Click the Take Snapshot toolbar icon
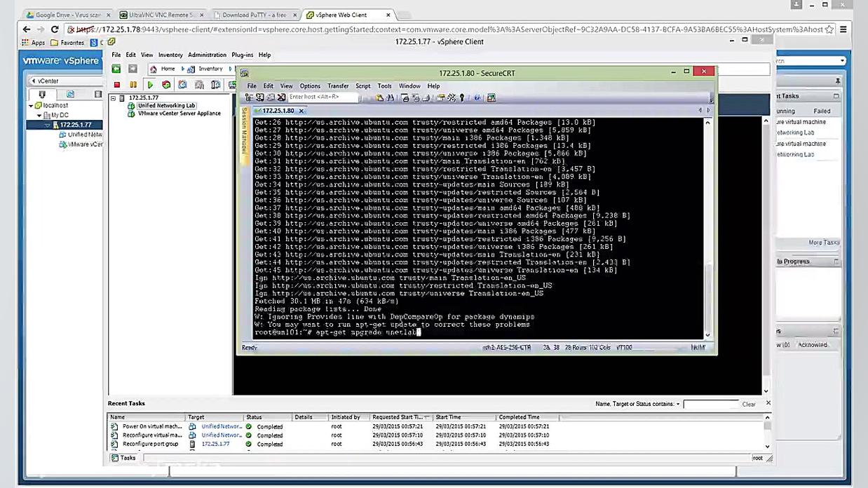Viewport: 868px width, 488px height. [182, 85]
